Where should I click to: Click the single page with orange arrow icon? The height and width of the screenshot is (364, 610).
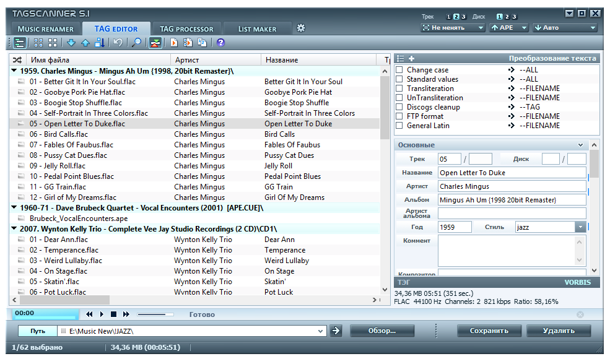[174, 43]
